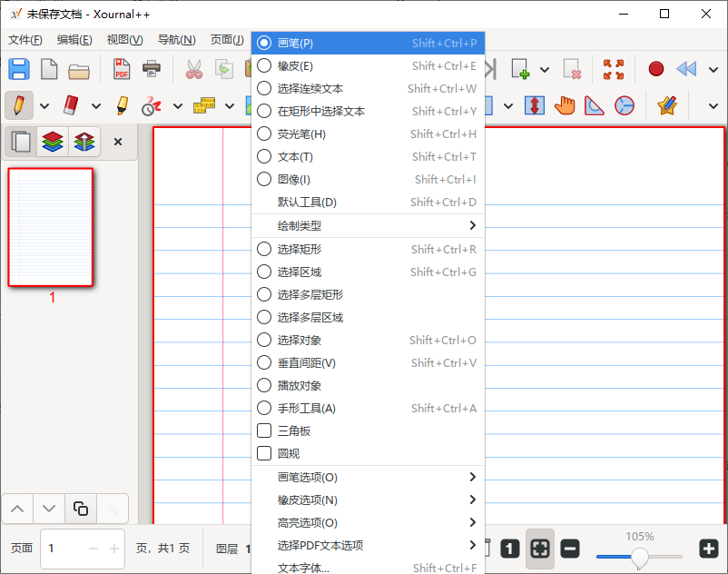728x574 pixels.
Task: Toggle the set square icon in the toolbar
Action: tap(594, 105)
